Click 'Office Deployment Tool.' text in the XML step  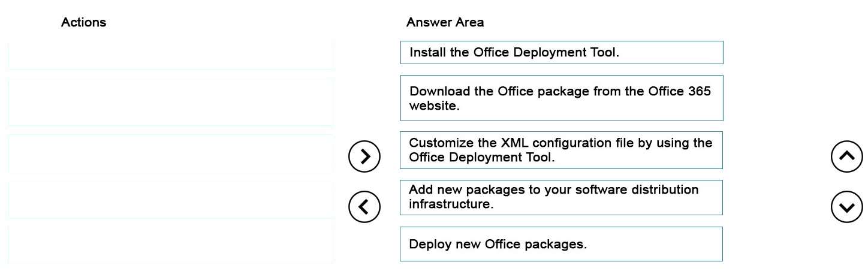tap(482, 157)
